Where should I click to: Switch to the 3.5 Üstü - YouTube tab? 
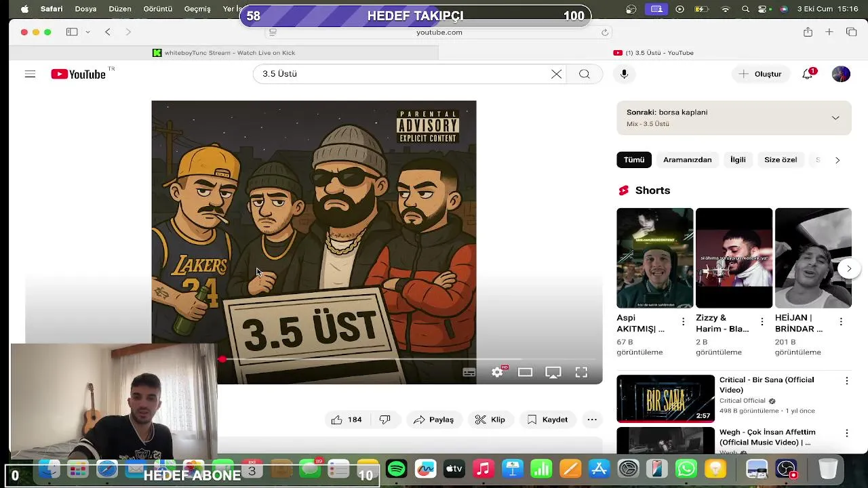coord(653,53)
